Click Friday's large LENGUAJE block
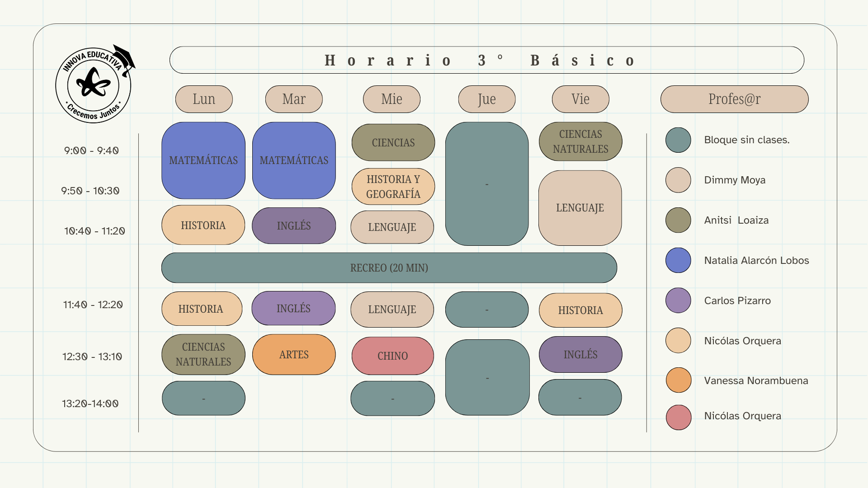Screen dimensions: 868x488 pyautogui.click(x=580, y=208)
